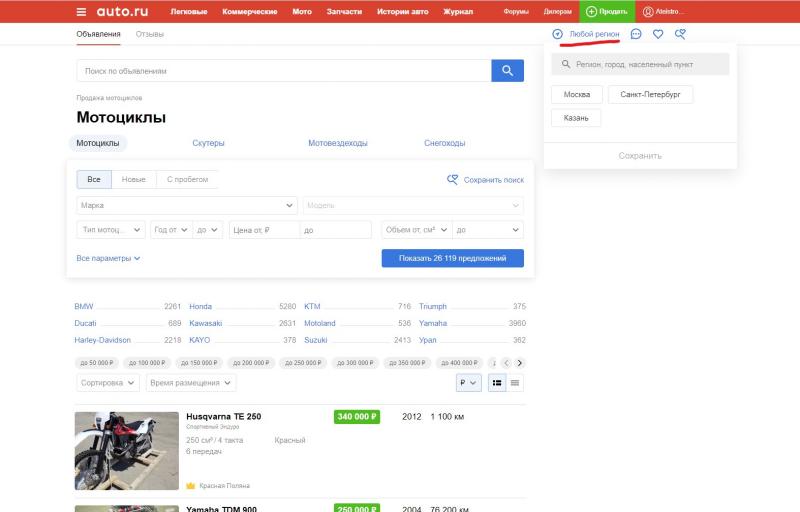Open the Husqvarna TE 250 listing title

[223, 416]
